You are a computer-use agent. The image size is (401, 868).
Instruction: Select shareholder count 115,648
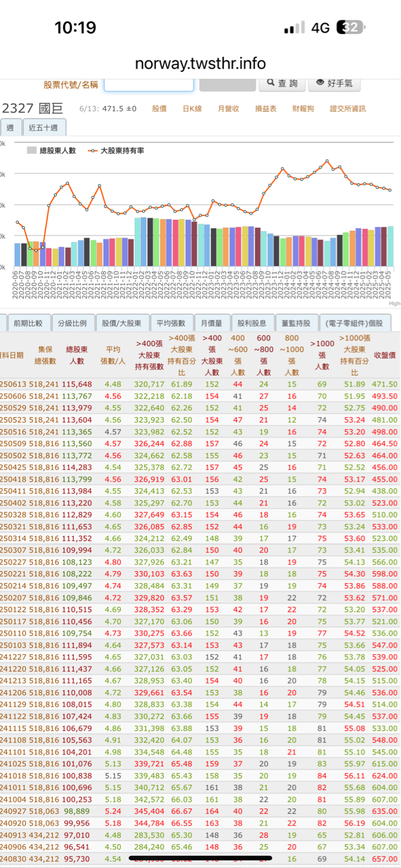tap(77, 384)
